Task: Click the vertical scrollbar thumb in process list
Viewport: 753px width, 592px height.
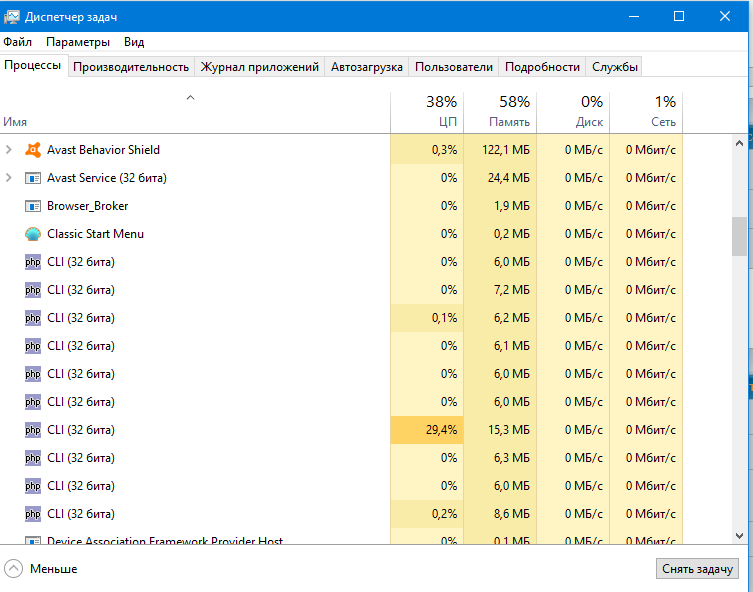Action: click(x=739, y=237)
